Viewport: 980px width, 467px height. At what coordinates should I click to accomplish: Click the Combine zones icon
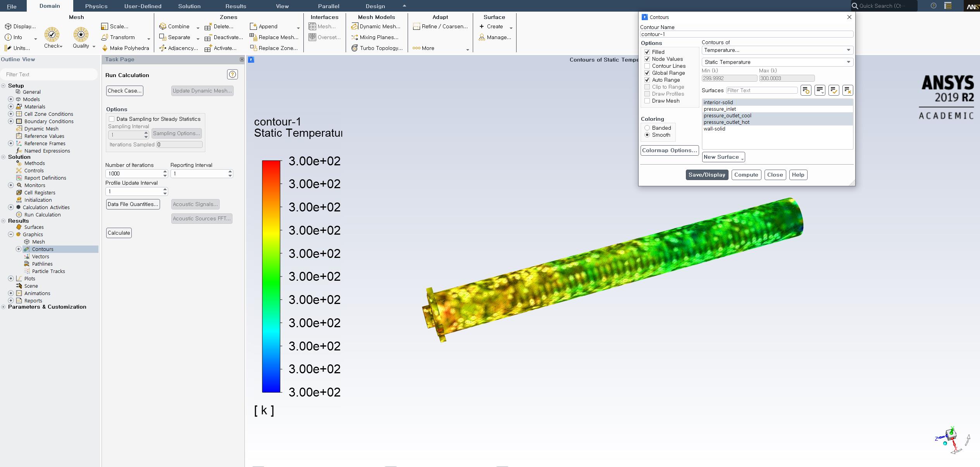pyautogui.click(x=163, y=26)
